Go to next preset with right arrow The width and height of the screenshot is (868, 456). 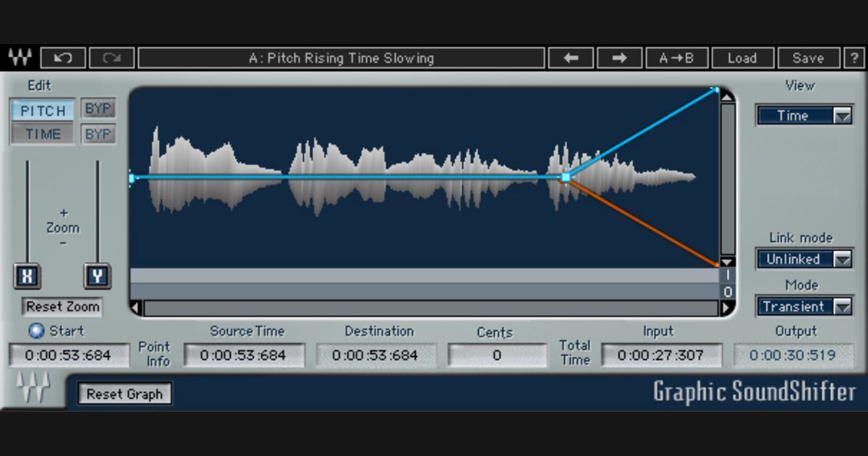pos(619,58)
